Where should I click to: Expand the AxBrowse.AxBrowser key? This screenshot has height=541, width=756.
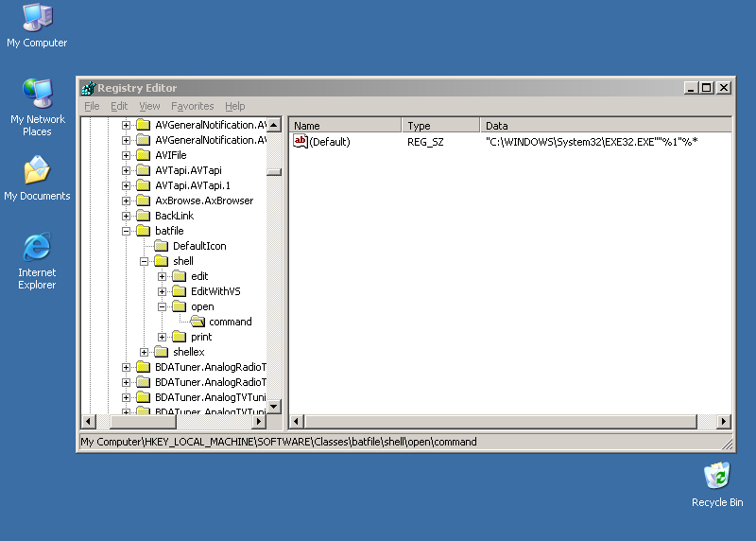pyautogui.click(x=126, y=201)
